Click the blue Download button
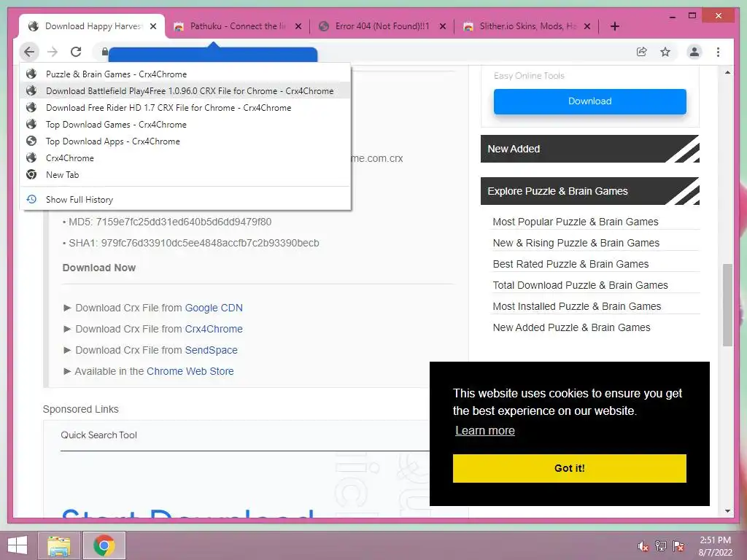The image size is (747, 560). click(x=589, y=101)
